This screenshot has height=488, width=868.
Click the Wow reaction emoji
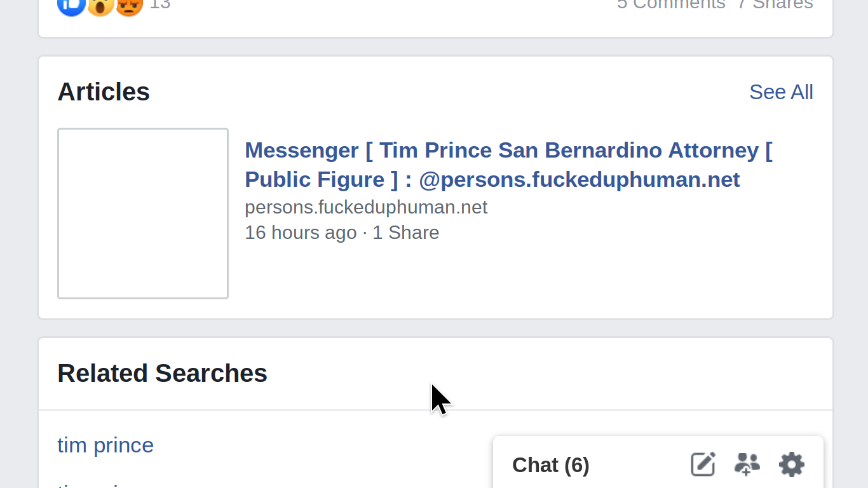[x=100, y=5]
